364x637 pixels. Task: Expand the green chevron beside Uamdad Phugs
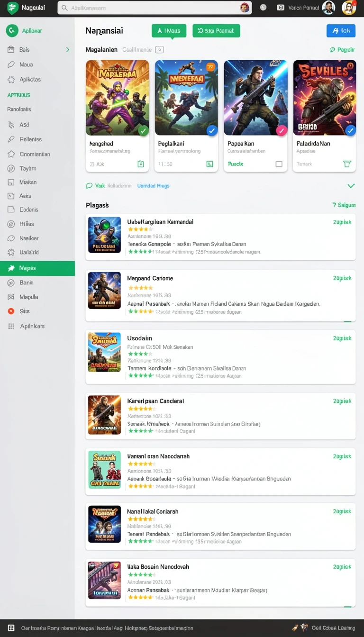point(351,186)
